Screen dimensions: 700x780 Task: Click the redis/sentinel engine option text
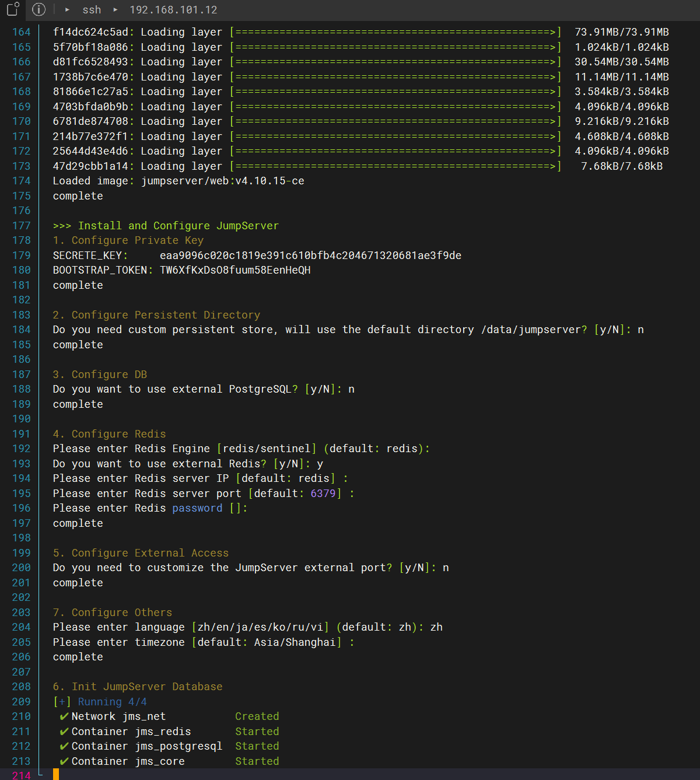267,449
